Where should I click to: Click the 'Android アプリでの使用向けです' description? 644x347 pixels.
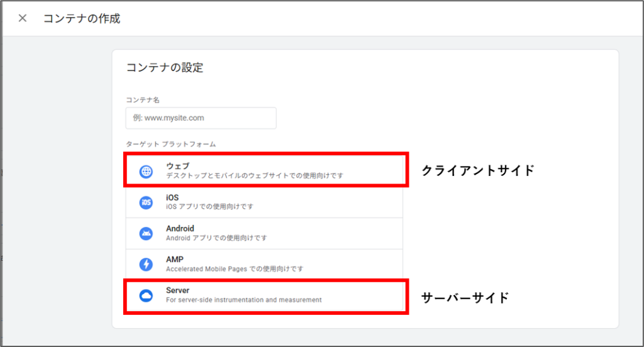tap(216, 238)
